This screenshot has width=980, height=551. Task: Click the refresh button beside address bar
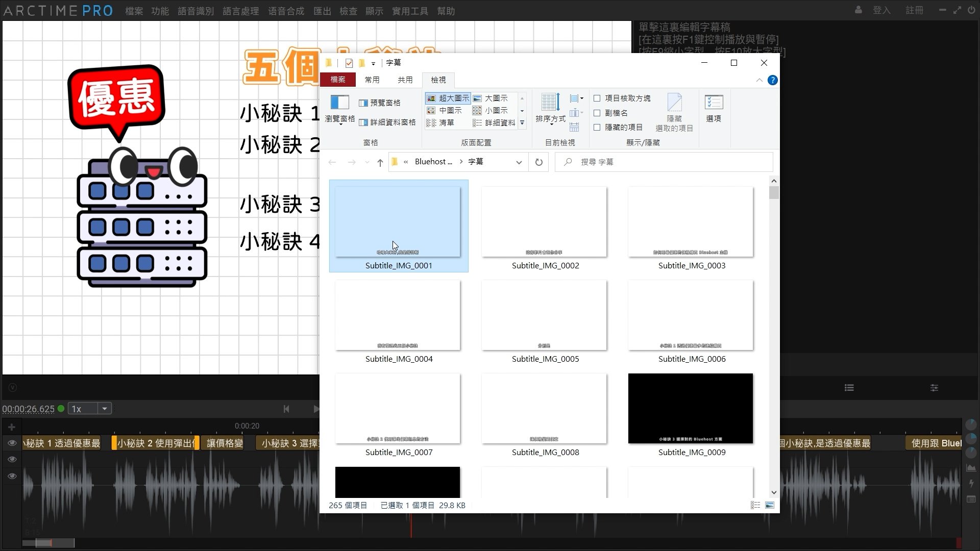[x=538, y=162]
